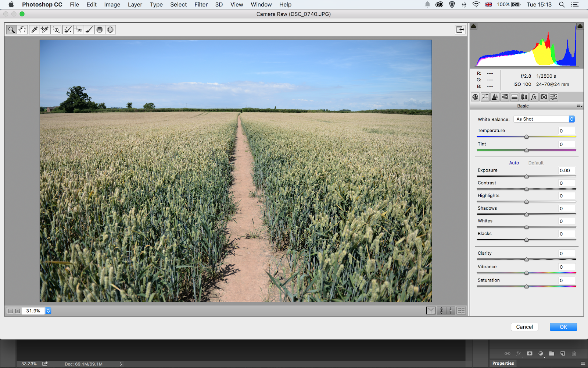This screenshot has width=588, height=368.
Task: Click the Saturation slider handle
Action: pos(527,286)
